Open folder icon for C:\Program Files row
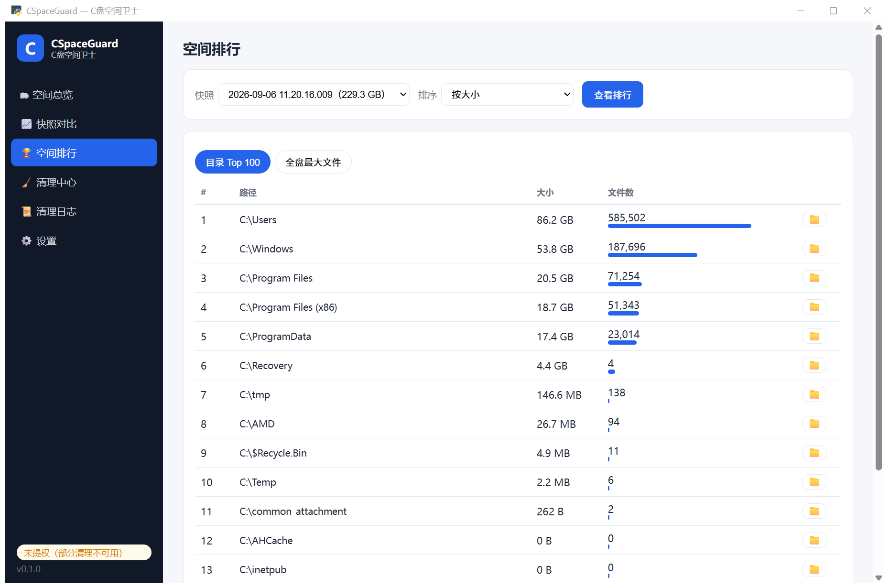 tap(814, 278)
